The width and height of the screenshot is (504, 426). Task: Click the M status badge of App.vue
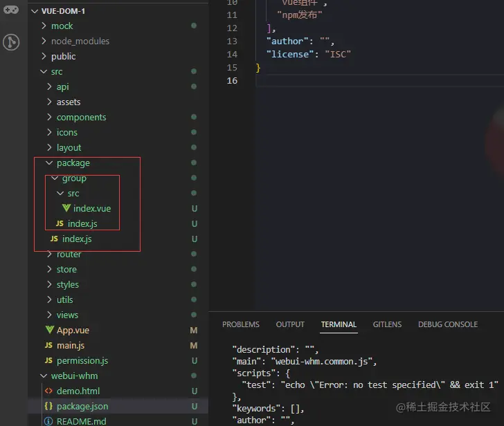(x=194, y=330)
